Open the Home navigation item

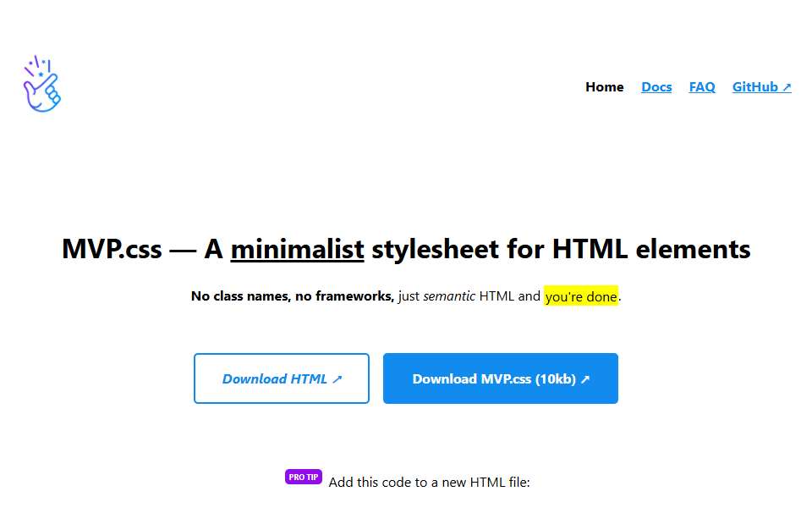click(x=604, y=87)
